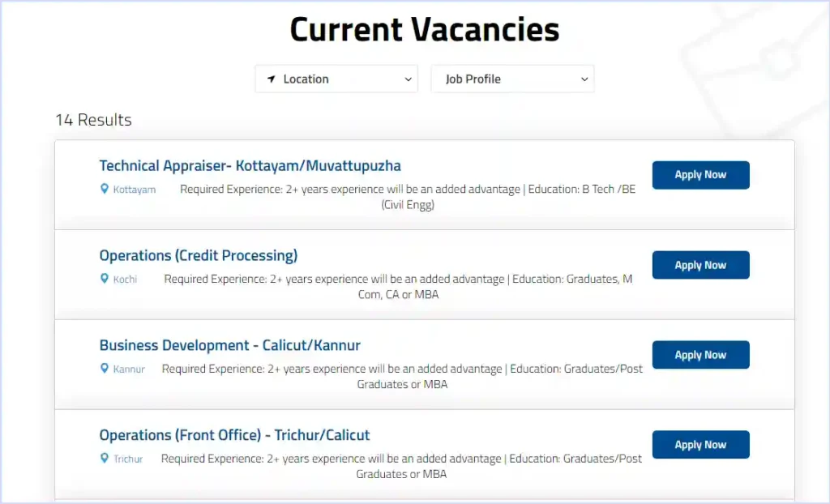The height and width of the screenshot is (504, 830).
Task: Open the Location dropdown filter
Action: pos(336,79)
